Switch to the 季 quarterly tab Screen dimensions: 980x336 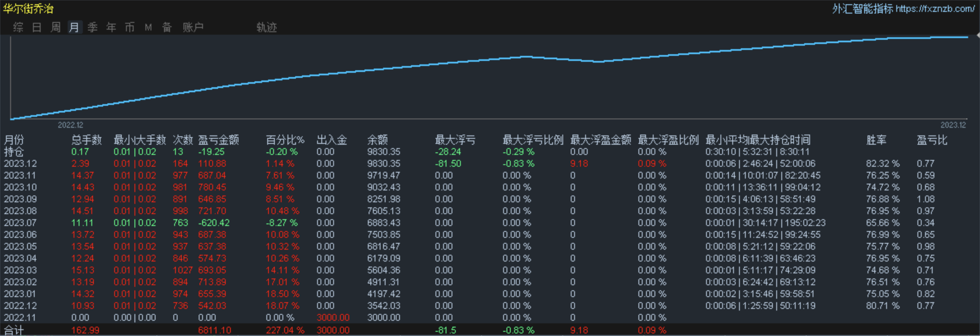point(93,28)
